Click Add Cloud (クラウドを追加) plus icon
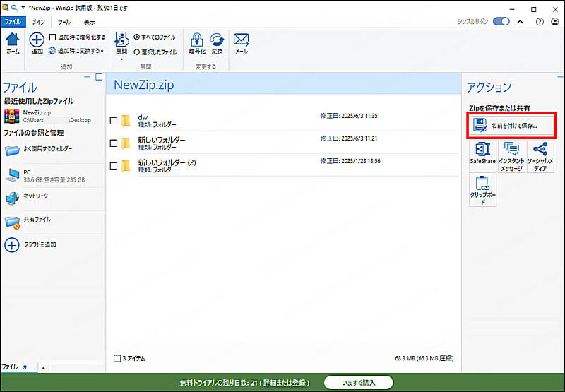Screen dimensions: 565x392 point(11,245)
